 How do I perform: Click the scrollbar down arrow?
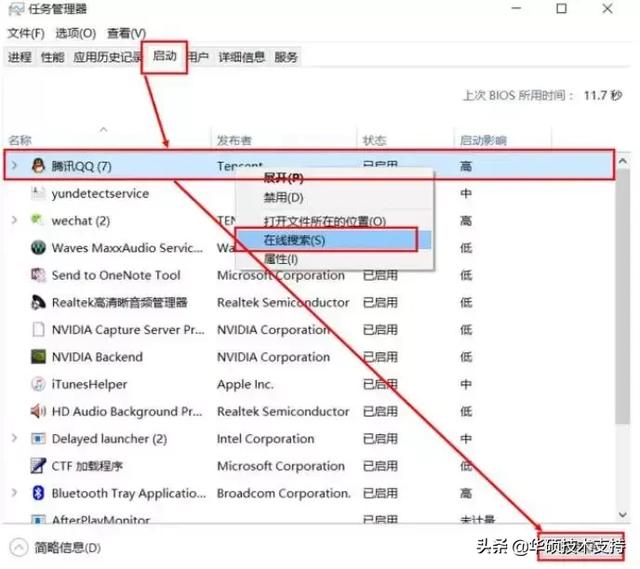(622, 515)
